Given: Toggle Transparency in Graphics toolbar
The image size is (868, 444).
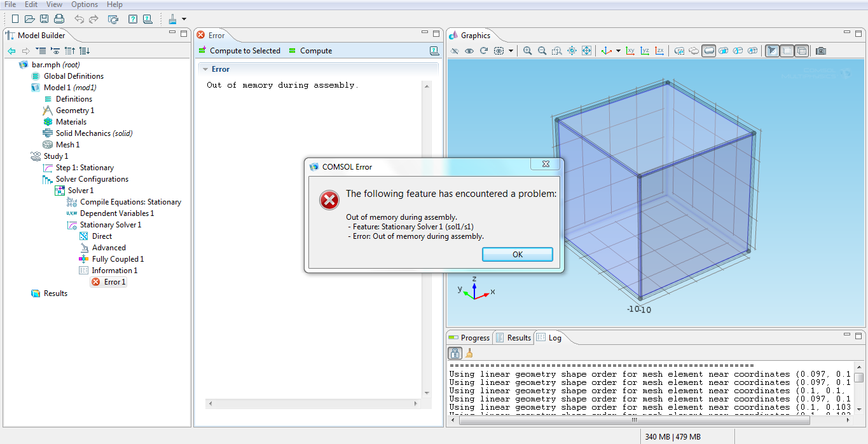Looking at the screenshot, I should 787,51.
